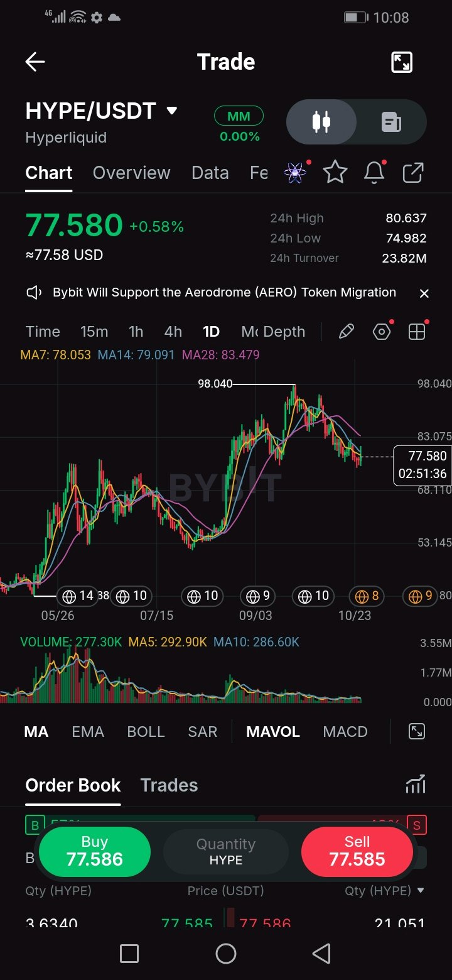Open chart settings with the hexagon icon
Image resolution: width=452 pixels, height=980 pixels.
click(382, 332)
